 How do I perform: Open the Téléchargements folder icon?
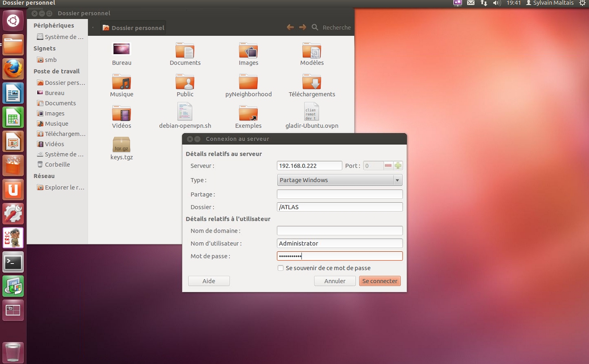tap(312, 82)
